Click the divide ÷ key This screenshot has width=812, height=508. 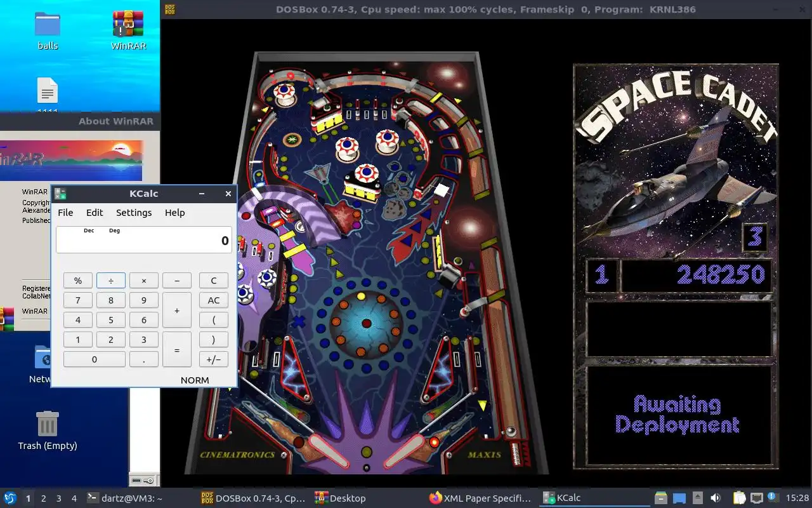click(111, 280)
